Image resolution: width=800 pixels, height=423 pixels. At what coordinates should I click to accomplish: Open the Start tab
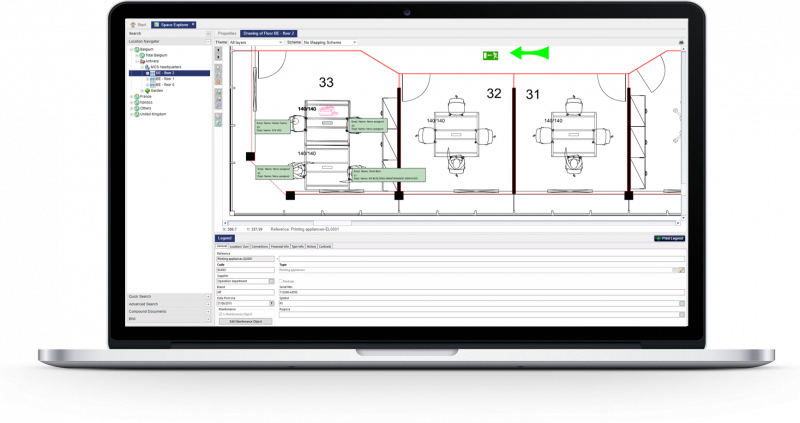(x=138, y=24)
